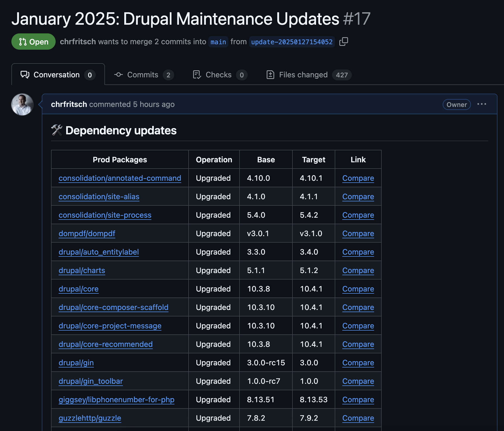
Task: Open the drupal/auto_entitylabel package link
Action: click(x=98, y=252)
